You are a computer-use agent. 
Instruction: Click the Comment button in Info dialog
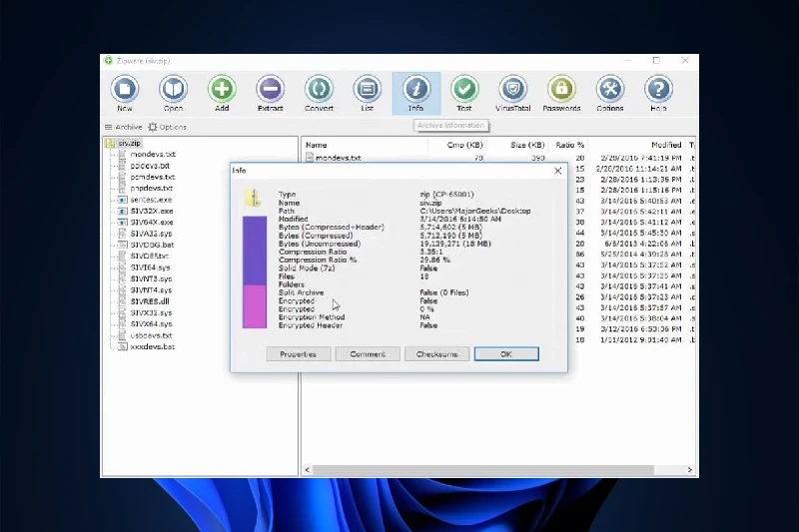368,353
